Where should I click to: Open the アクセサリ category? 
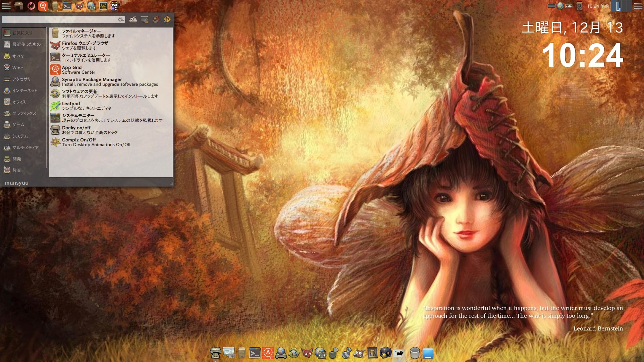(x=24, y=79)
